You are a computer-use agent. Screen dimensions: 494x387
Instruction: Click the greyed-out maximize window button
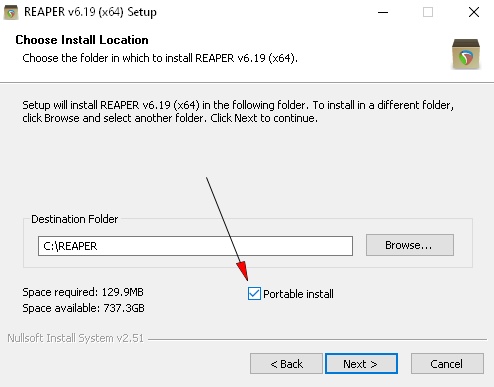(428, 12)
